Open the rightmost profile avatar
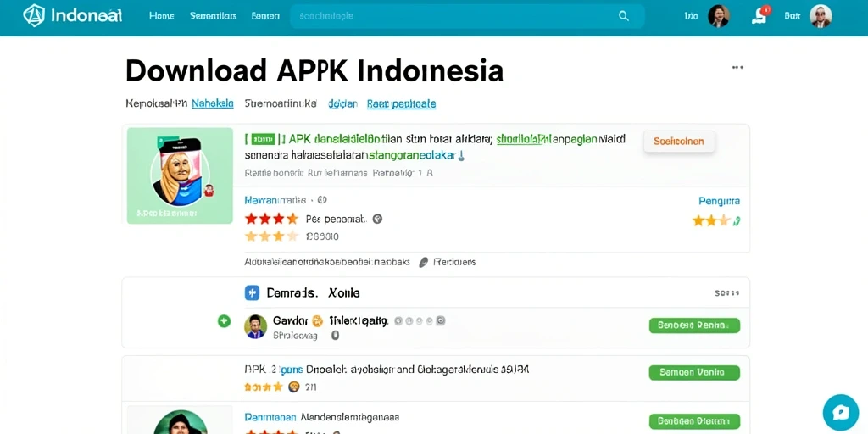 click(x=821, y=16)
